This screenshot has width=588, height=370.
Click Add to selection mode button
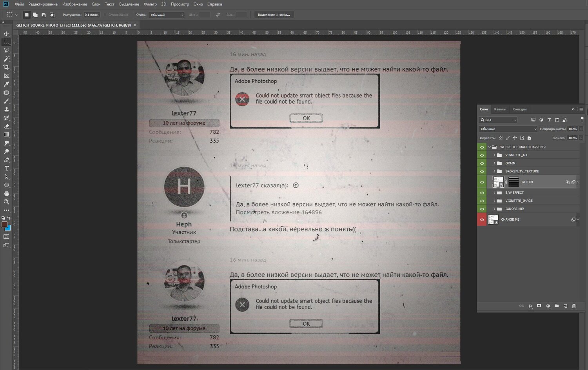tap(35, 15)
